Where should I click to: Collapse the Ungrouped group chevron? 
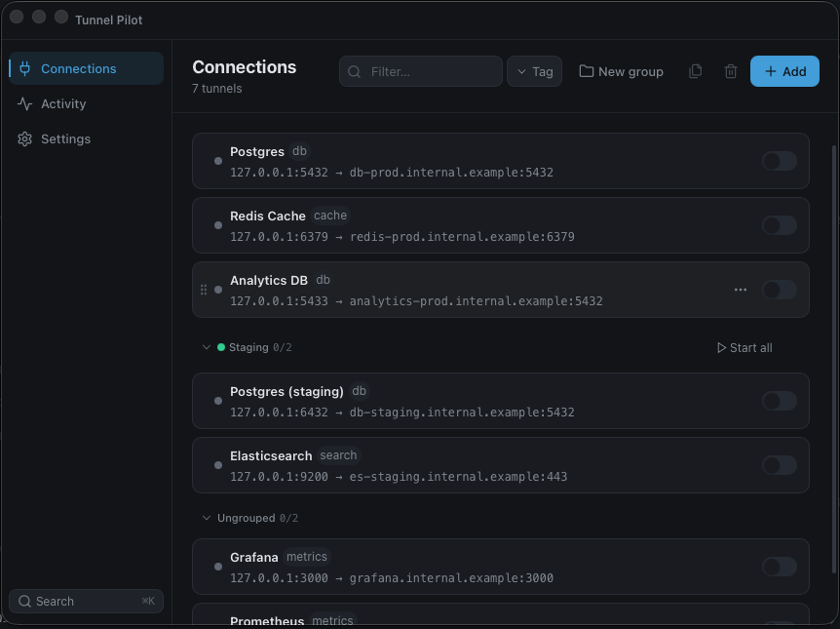207,518
